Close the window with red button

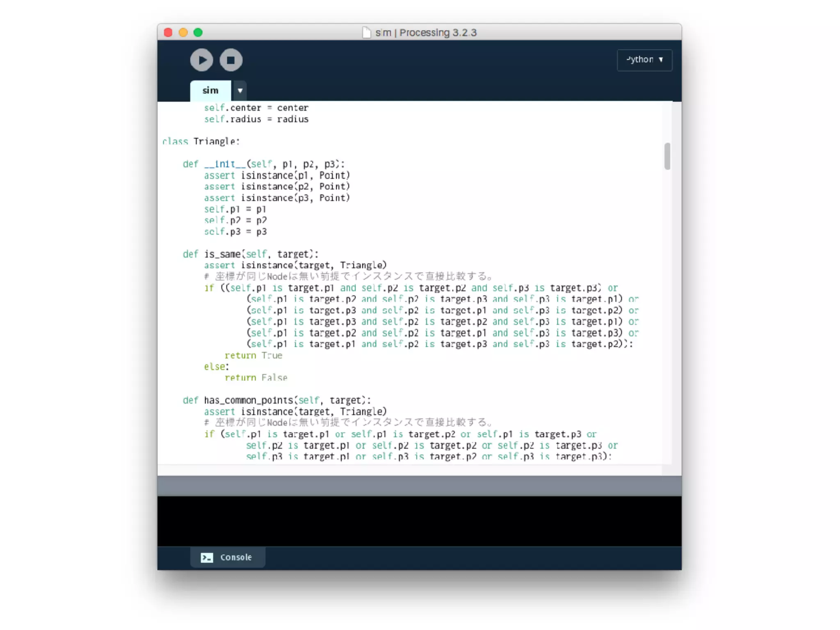tap(168, 32)
